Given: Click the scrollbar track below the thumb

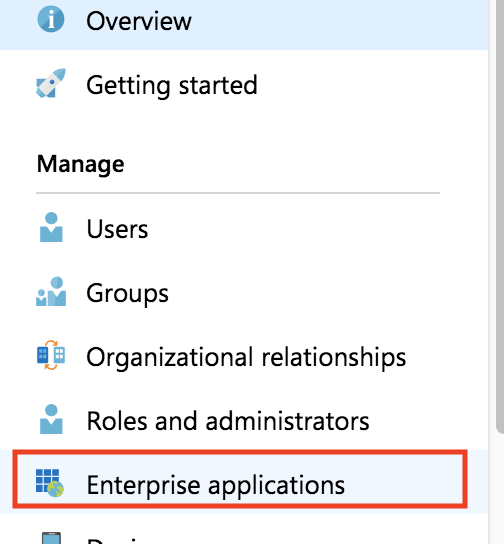Looking at the screenshot, I should pos(500,488).
